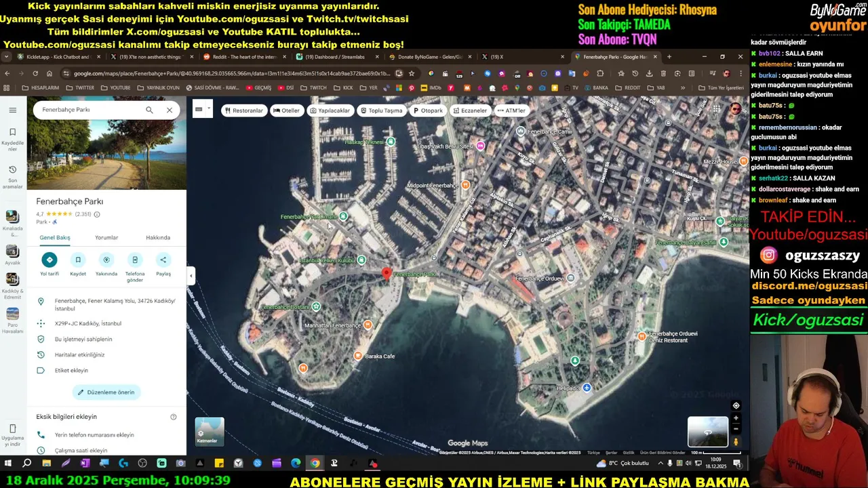Expand the bookmarks bar overflow chevron
The image size is (868, 488).
(x=683, y=88)
